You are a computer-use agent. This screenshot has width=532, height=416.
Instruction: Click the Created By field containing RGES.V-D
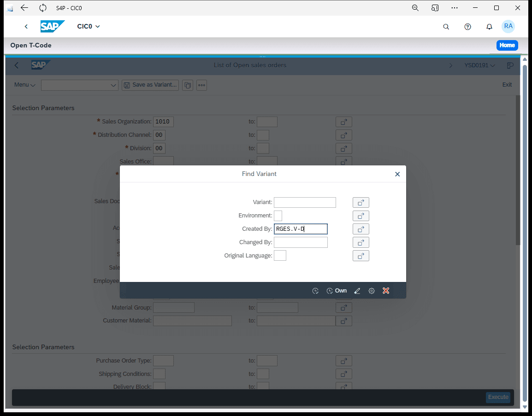301,229
